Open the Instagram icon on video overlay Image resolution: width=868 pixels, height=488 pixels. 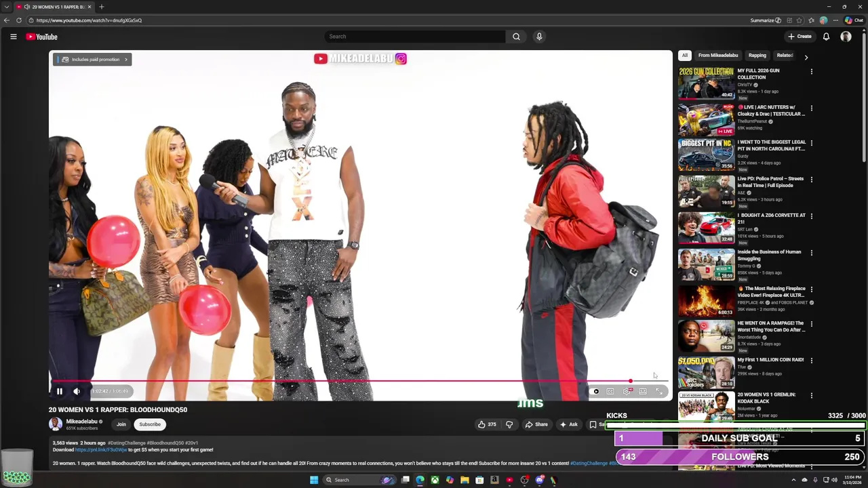(401, 59)
